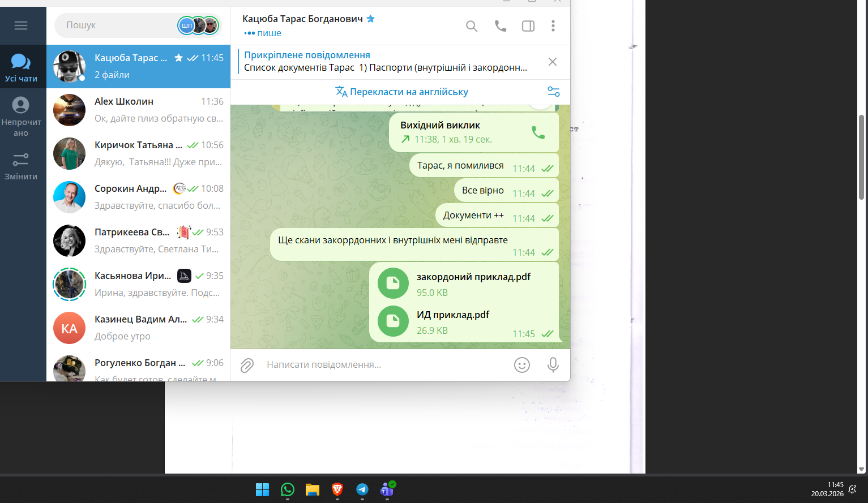
Task: Open Кацюба Тарас avatar in chat list
Action: [x=69, y=67]
